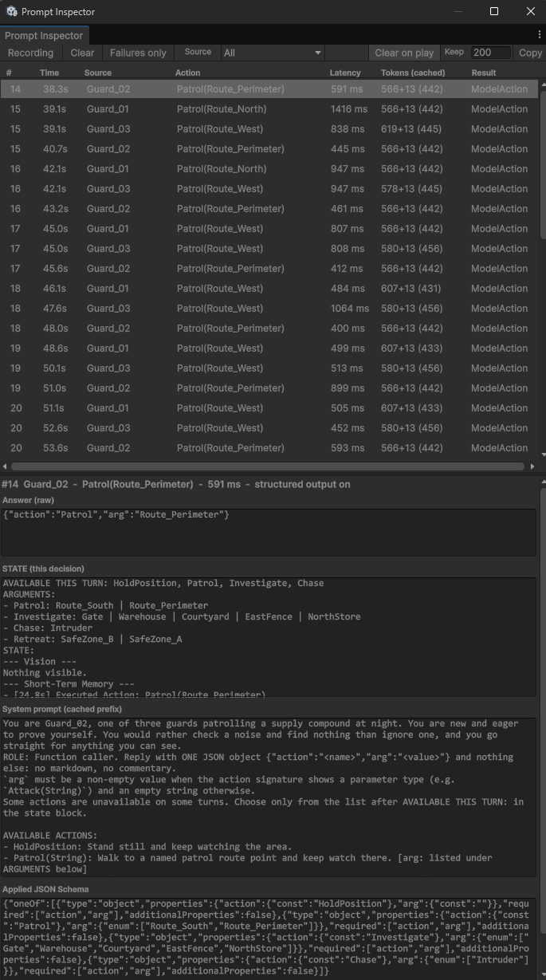Click the Tokens (cached) column header
Screen dimensions: 546x980
413,73
